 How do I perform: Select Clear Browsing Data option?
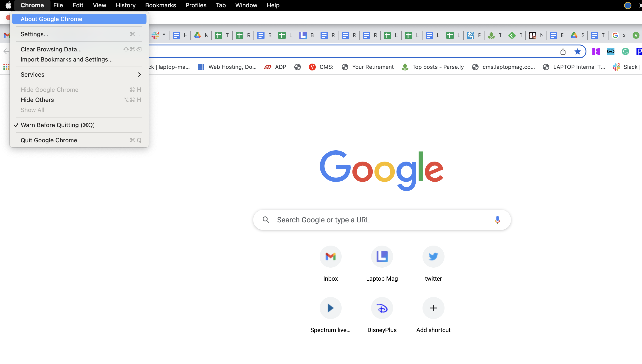point(51,49)
